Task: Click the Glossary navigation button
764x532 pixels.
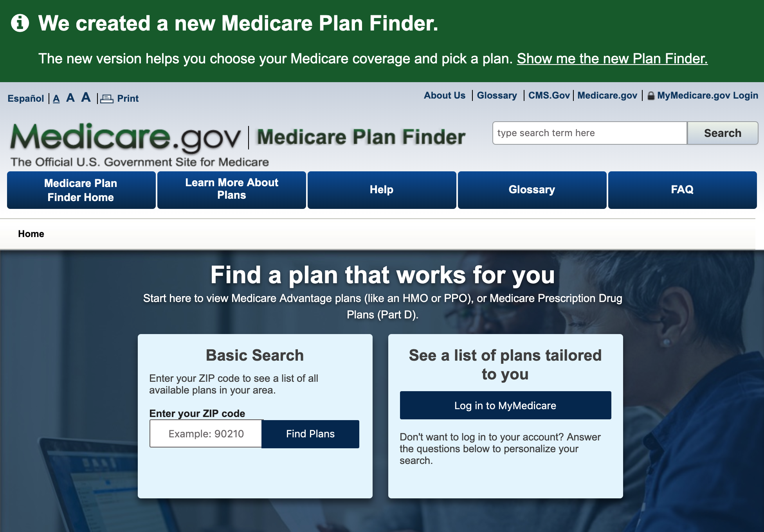Action: [x=532, y=189]
